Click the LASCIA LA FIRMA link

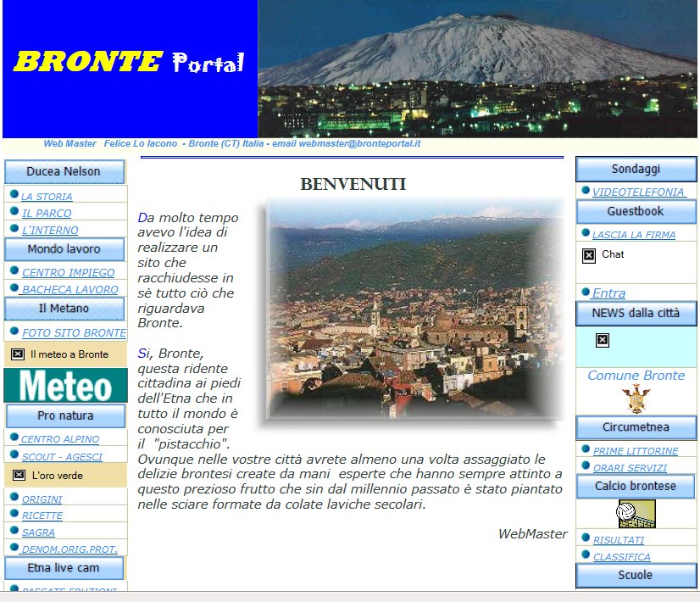[634, 235]
